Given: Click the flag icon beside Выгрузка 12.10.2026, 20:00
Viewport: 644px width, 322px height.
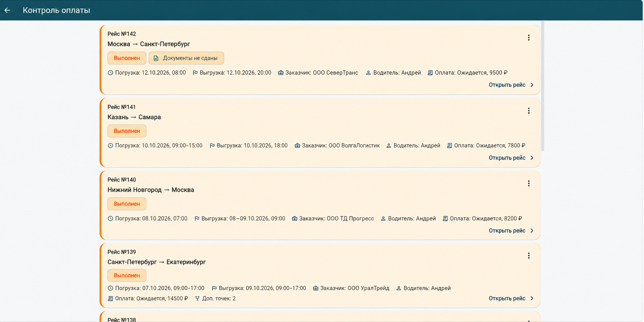Looking at the screenshot, I should (x=195, y=73).
